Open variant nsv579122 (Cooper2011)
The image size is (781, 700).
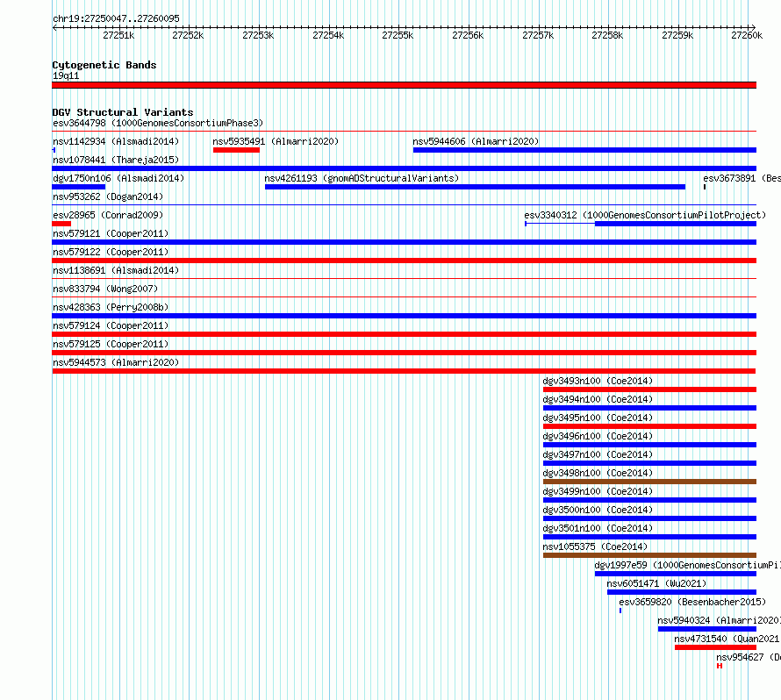111,252
